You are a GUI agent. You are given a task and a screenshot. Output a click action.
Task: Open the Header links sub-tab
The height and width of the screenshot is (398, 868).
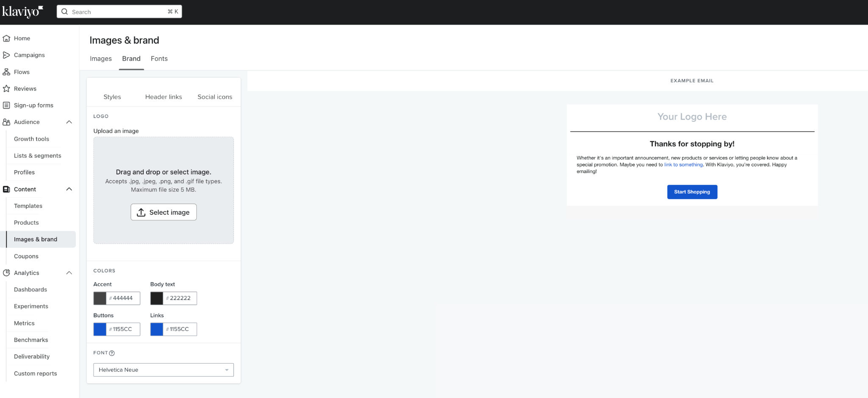164,97
